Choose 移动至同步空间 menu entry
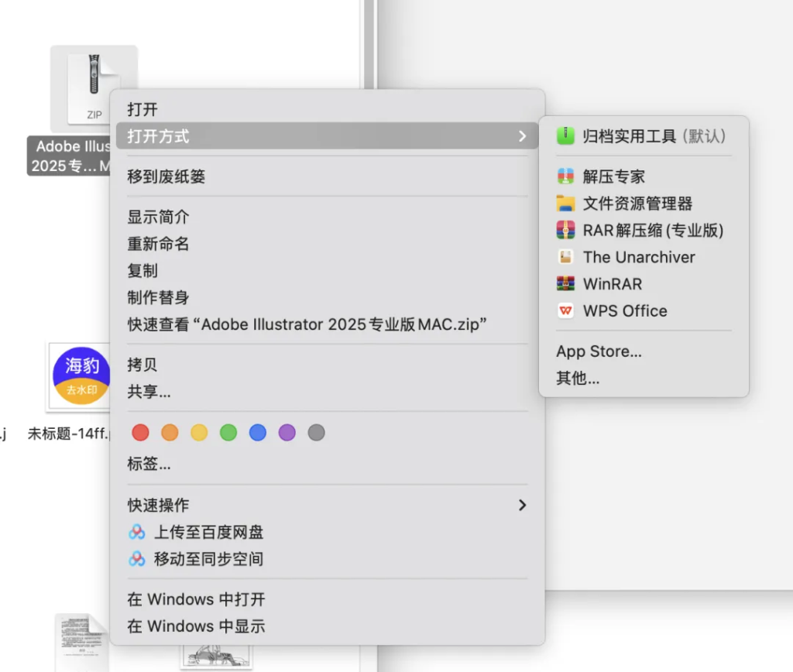793x672 pixels. pyautogui.click(x=327, y=559)
